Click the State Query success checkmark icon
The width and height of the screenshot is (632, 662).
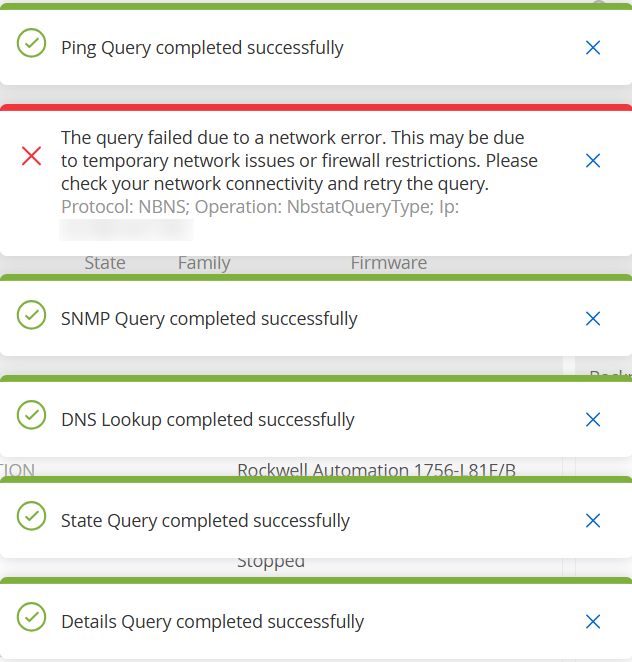click(x=32, y=516)
